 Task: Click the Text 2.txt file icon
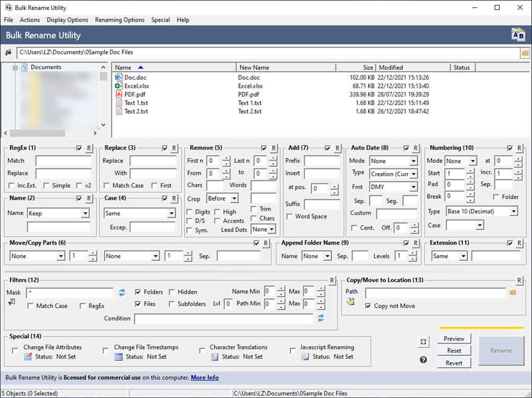pyautogui.click(x=119, y=111)
